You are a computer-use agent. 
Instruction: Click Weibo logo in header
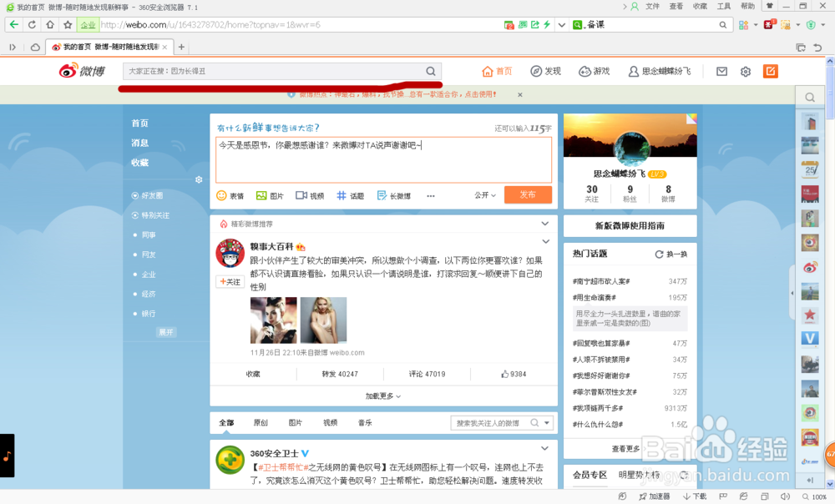(x=82, y=70)
